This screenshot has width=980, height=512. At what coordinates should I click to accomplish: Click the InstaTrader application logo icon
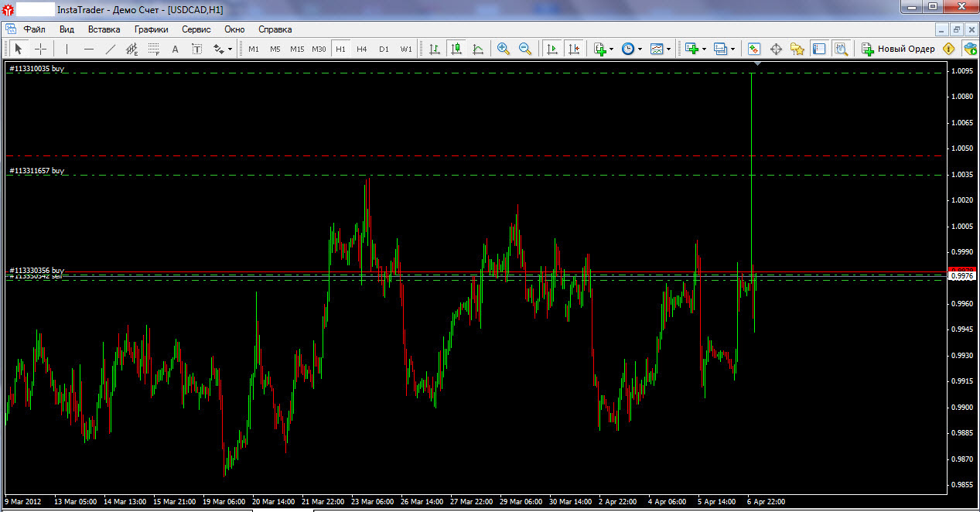8,9
